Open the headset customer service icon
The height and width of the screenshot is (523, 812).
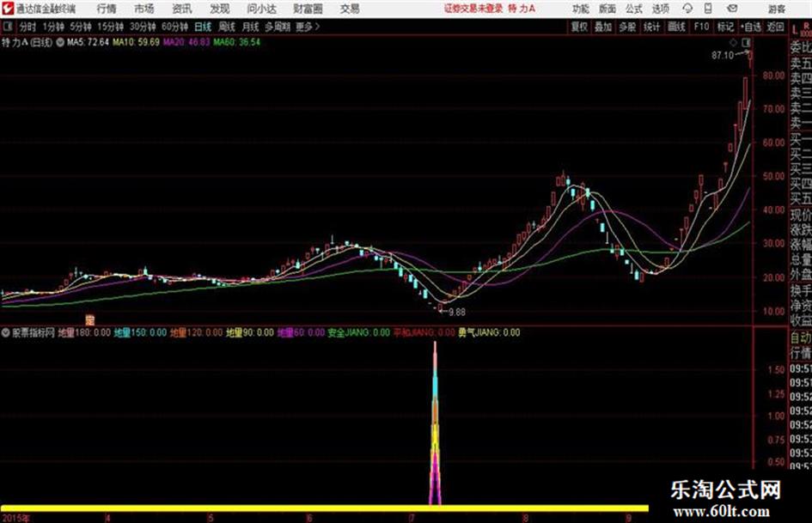(687, 9)
